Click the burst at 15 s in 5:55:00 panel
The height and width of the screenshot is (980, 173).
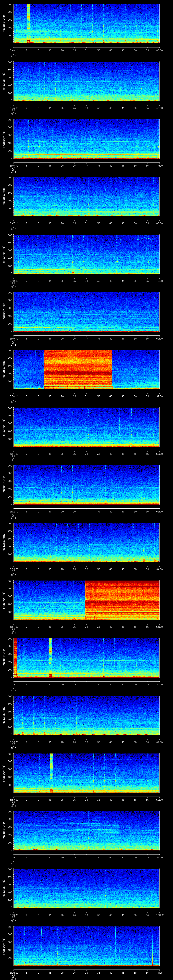click(x=50, y=658)
